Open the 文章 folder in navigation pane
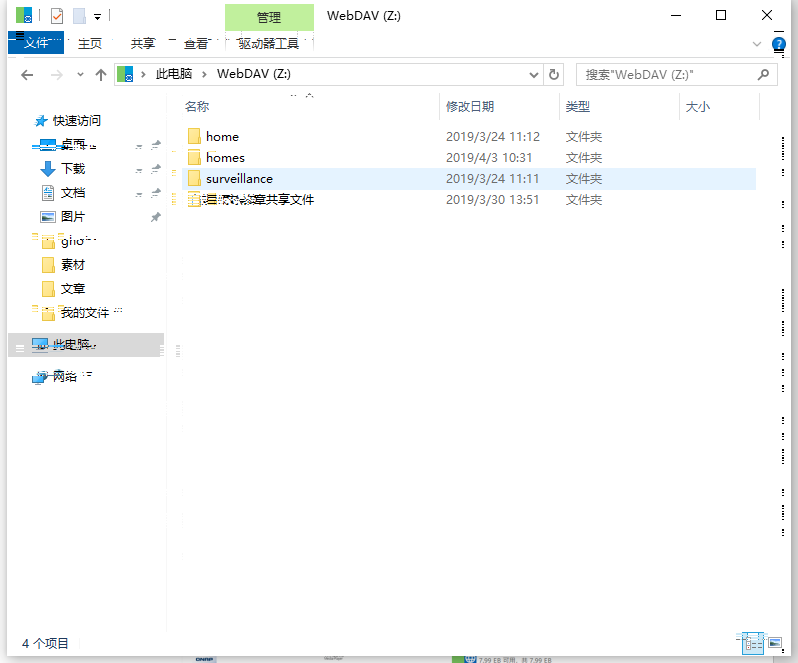Image resolution: width=798 pixels, height=663 pixels. pyautogui.click(x=73, y=289)
